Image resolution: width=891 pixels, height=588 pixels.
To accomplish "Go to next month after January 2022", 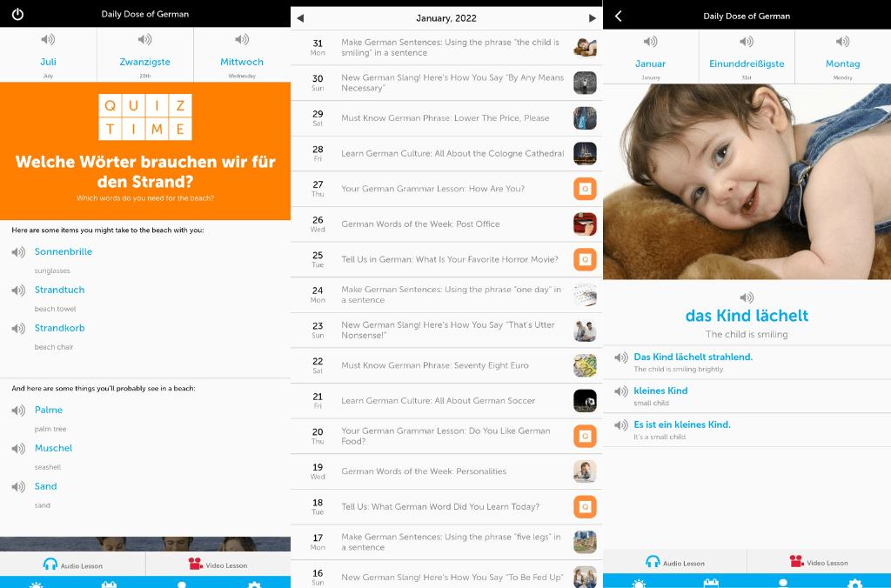I will pyautogui.click(x=592, y=18).
